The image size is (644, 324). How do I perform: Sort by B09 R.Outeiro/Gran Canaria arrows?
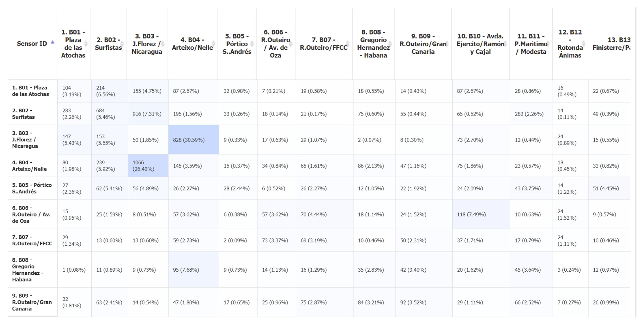[447, 43]
